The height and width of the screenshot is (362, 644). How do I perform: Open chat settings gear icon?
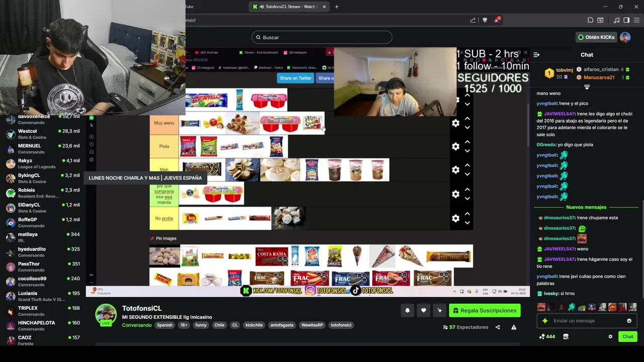tap(610, 337)
